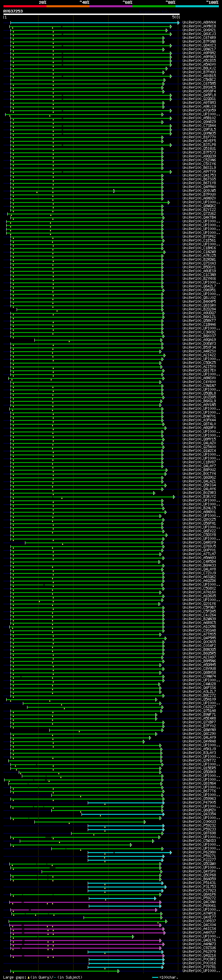Image resolution: width=222 pixels, height=980 pixels.
Task: Select the UniRef100_B9SHC5 label
Action: [199, 88]
